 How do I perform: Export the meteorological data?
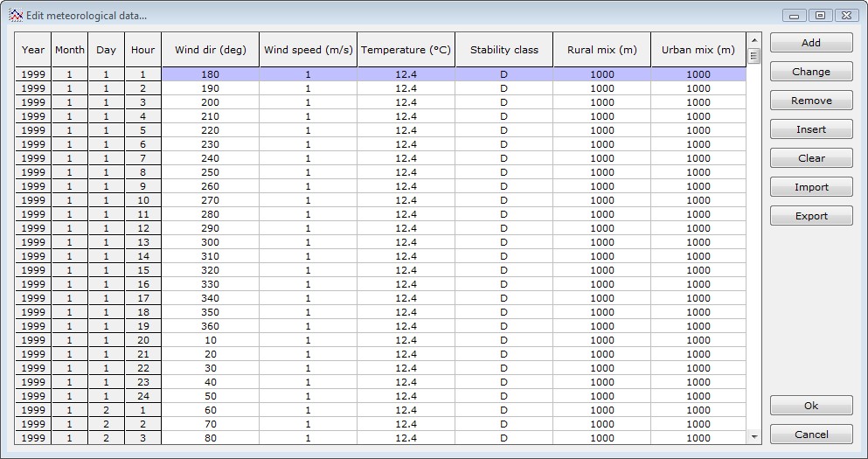[810, 216]
